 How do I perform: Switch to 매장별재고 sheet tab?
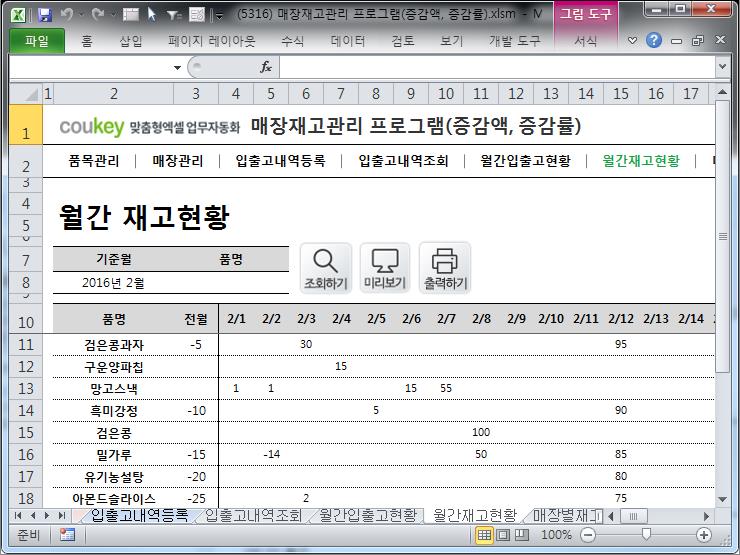(566, 515)
